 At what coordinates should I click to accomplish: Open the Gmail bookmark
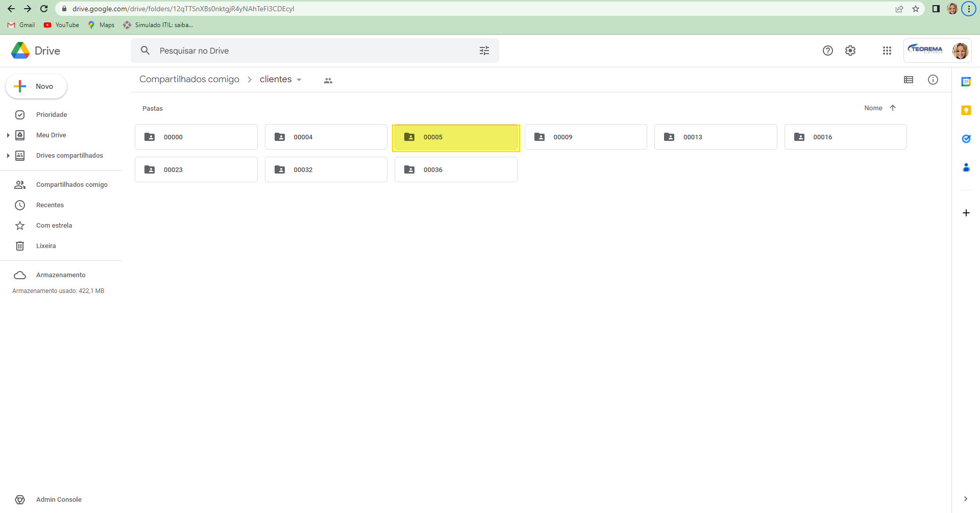21,25
